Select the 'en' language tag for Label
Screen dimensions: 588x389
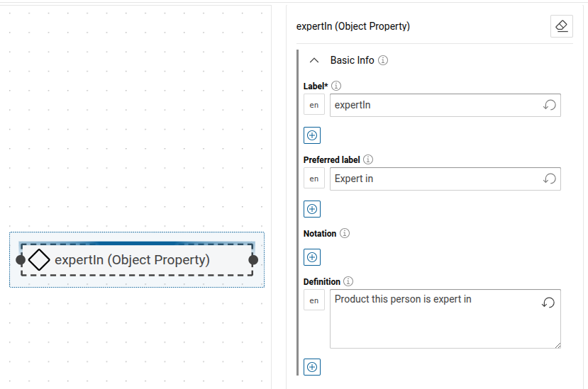314,105
